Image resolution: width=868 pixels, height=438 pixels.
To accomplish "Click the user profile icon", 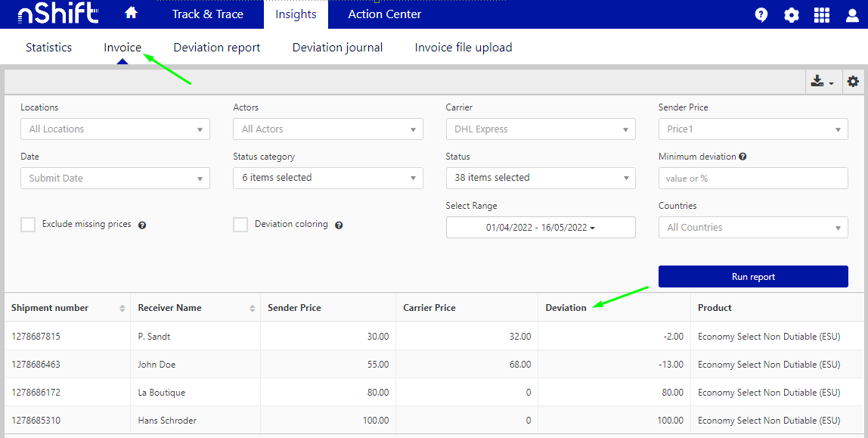I will [852, 15].
